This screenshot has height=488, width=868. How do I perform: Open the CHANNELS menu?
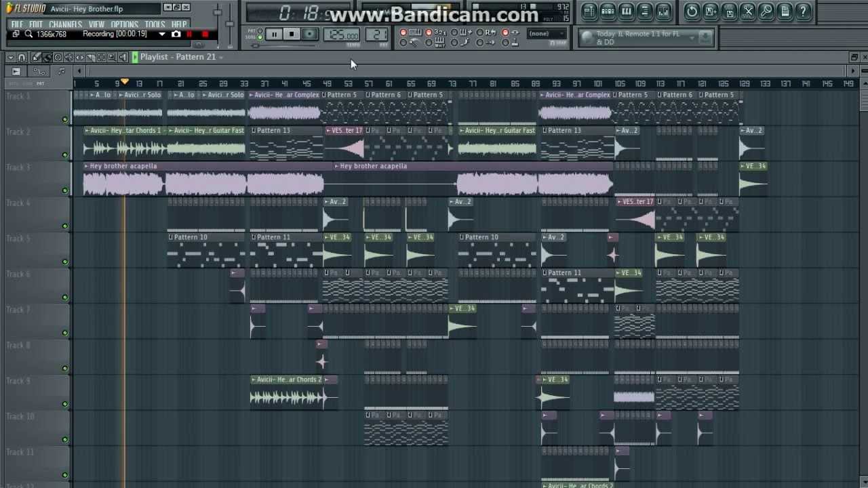click(65, 25)
